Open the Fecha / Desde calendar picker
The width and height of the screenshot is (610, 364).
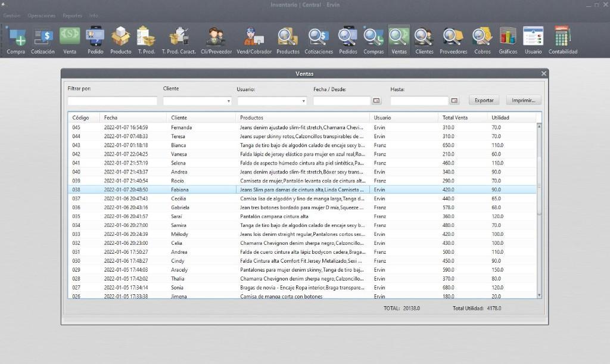point(376,100)
